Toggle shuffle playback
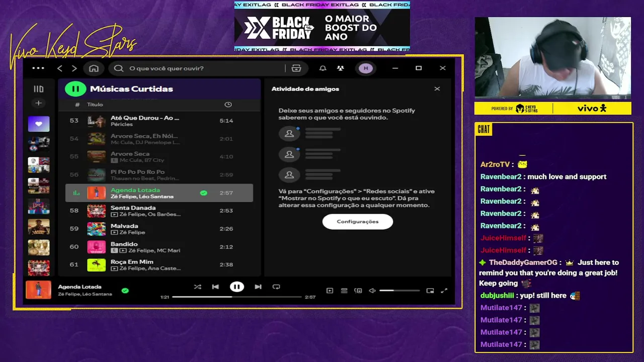Viewport: 644px width, 362px height. [x=198, y=287]
